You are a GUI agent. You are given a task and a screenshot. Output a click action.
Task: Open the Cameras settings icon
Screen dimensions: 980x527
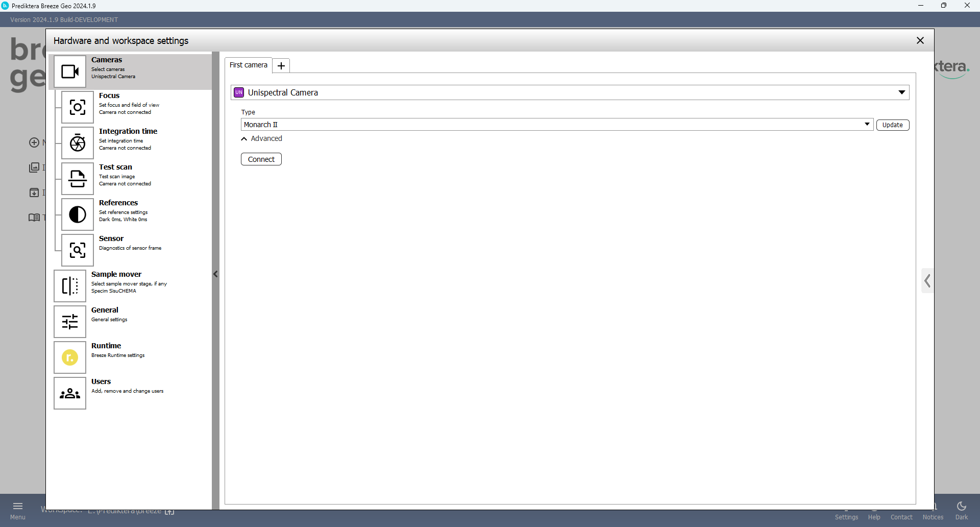70,71
